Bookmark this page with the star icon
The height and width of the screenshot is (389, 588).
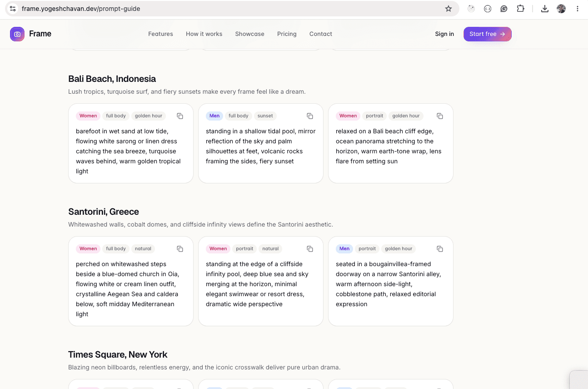coord(448,9)
